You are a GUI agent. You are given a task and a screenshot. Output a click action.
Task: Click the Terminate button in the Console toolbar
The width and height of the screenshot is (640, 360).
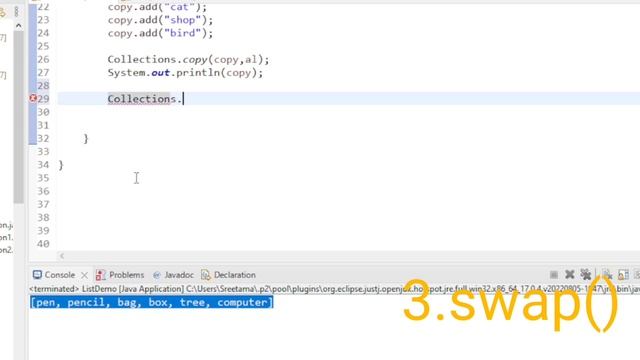click(554, 275)
